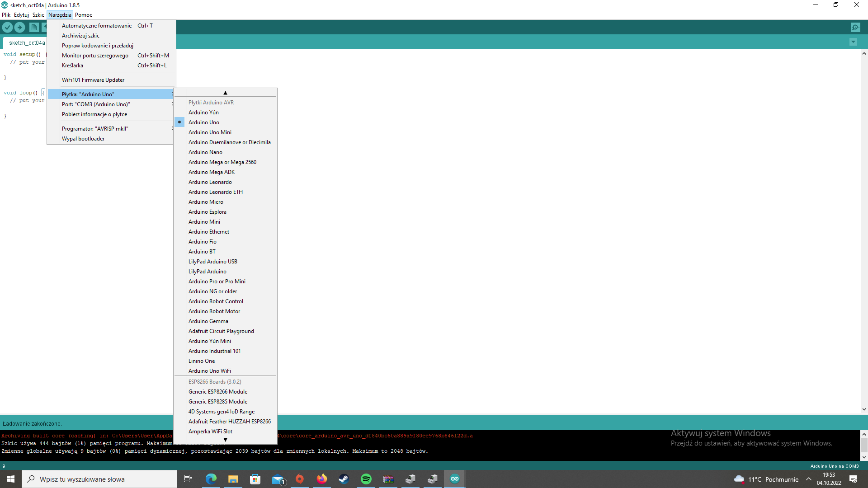The height and width of the screenshot is (488, 868).
Task: Open the tab options dropdown arrow
Action: coord(853,42)
